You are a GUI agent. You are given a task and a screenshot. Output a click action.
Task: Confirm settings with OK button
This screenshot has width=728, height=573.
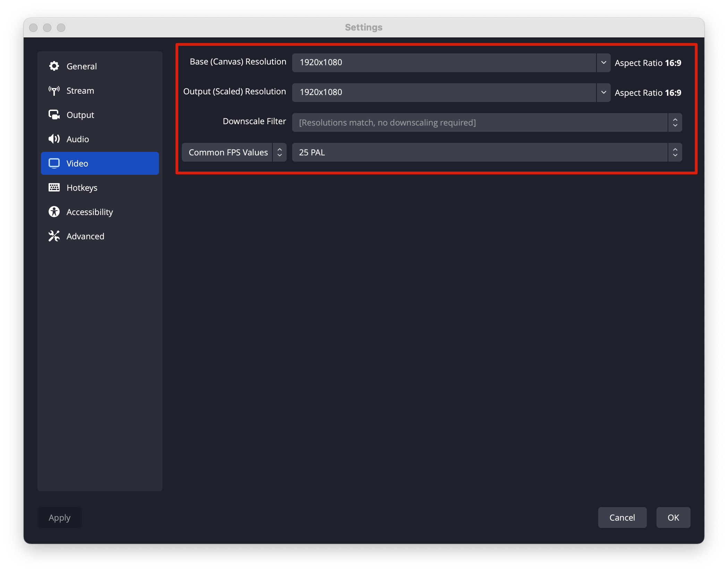click(673, 518)
